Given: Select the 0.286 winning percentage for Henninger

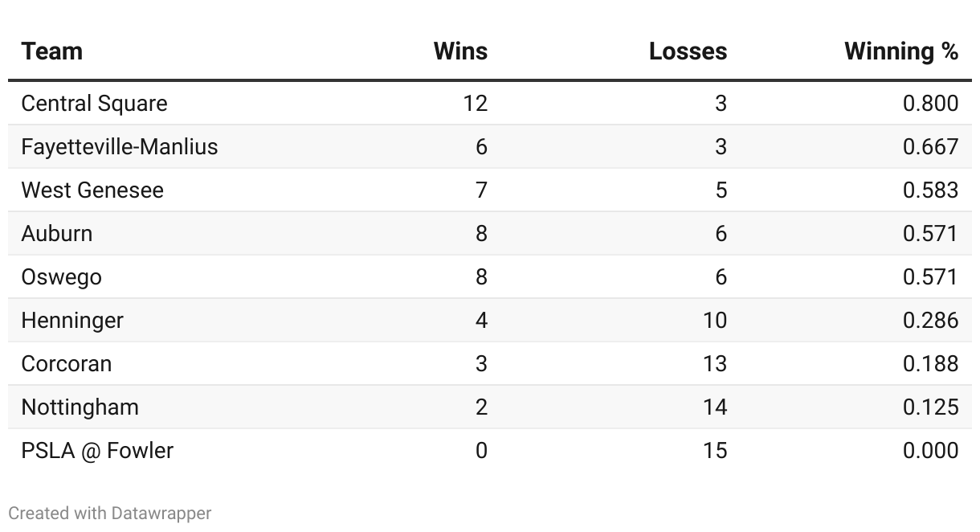Looking at the screenshot, I should [x=930, y=320].
